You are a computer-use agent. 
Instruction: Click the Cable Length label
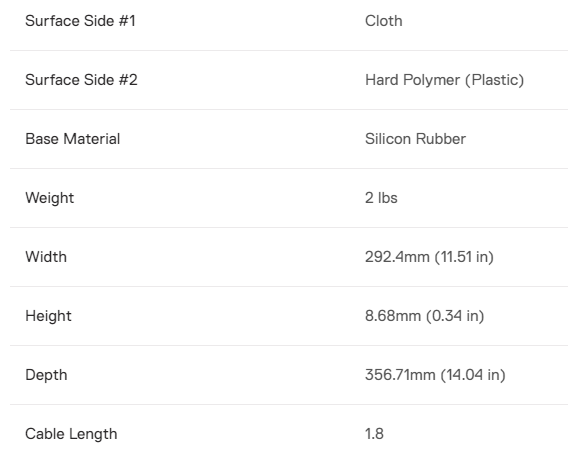tap(71, 434)
